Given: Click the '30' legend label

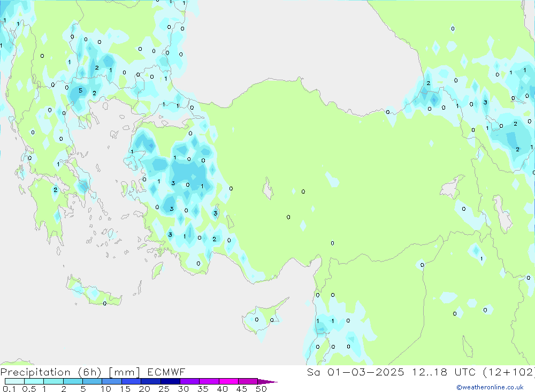Looking at the screenshot, I should [183, 389].
